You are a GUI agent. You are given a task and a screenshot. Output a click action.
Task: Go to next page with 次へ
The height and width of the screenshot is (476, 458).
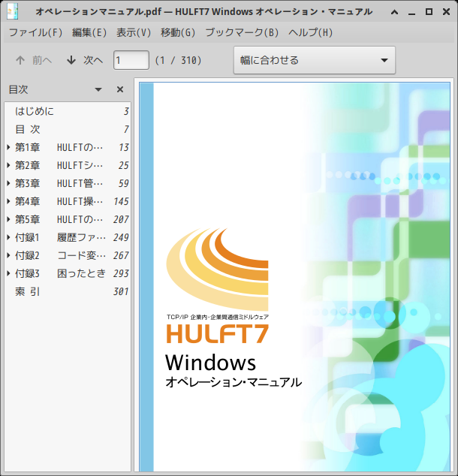point(85,60)
